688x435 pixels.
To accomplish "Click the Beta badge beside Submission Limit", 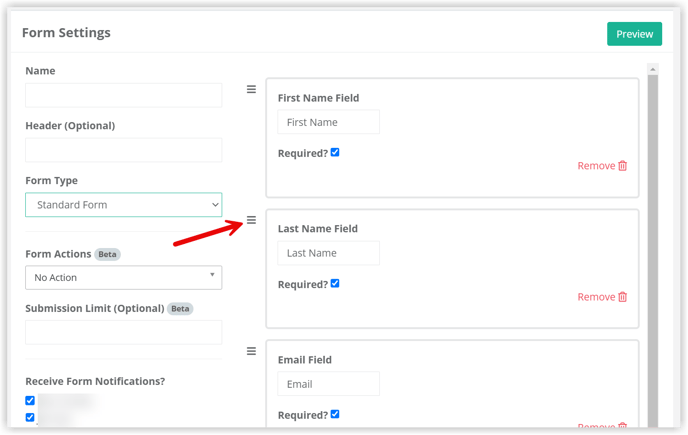I will click(180, 309).
